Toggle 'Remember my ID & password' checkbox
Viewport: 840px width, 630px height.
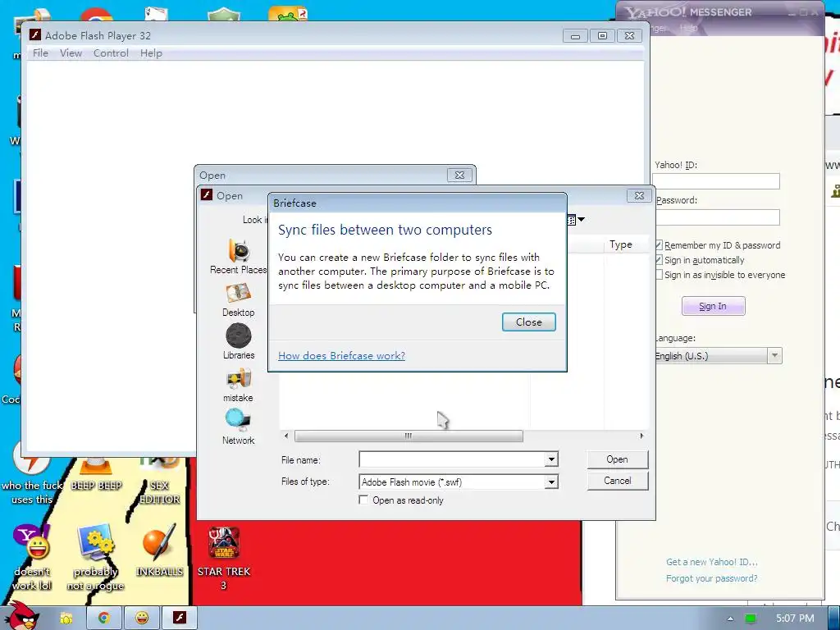659,244
